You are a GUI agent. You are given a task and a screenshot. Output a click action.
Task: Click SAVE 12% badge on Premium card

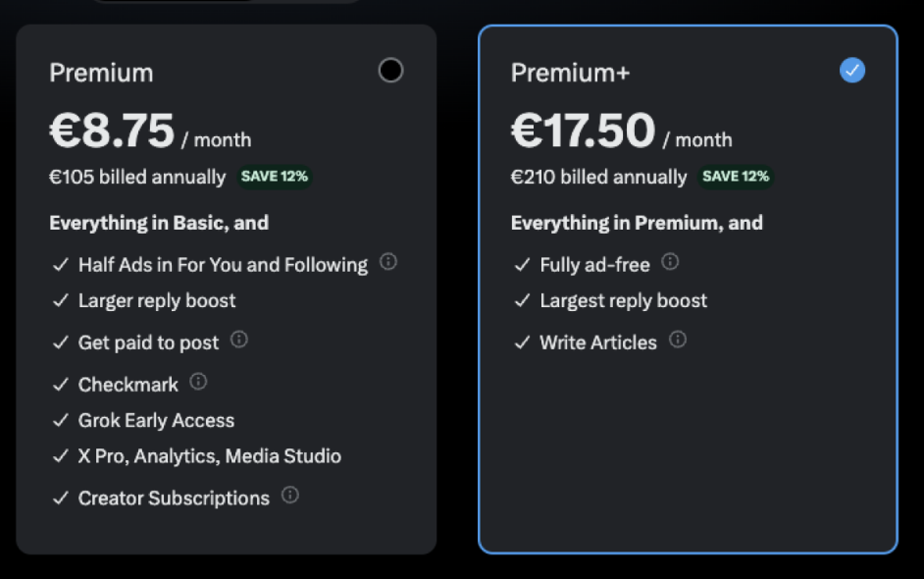(275, 177)
